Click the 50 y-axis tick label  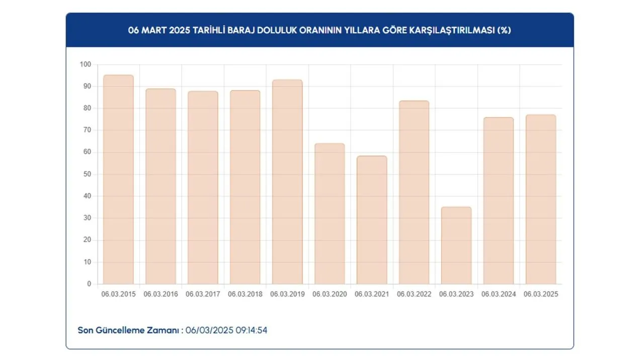point(87,174)
